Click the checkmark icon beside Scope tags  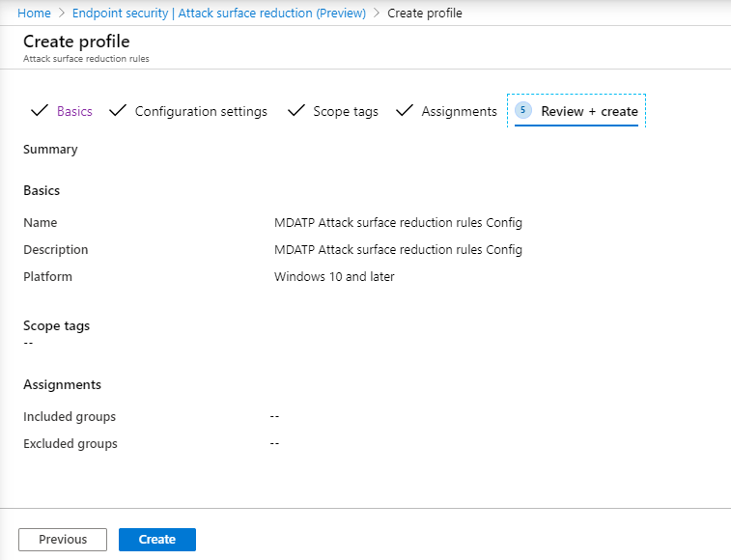click(x=296, y=110)
